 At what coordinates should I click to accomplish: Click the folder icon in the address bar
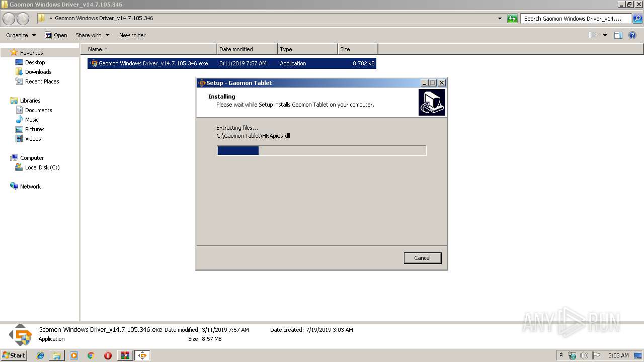pyautogui.click(x=42, y=19)
